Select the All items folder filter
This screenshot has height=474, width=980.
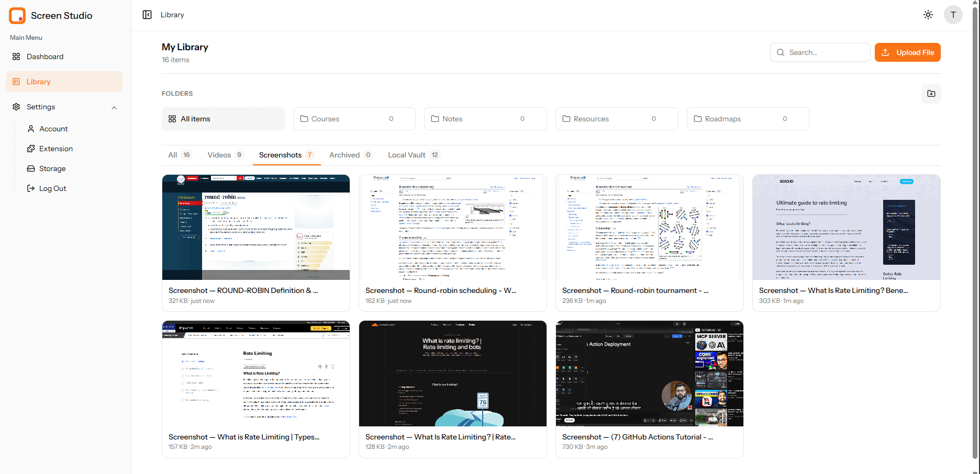pos(224,119)
